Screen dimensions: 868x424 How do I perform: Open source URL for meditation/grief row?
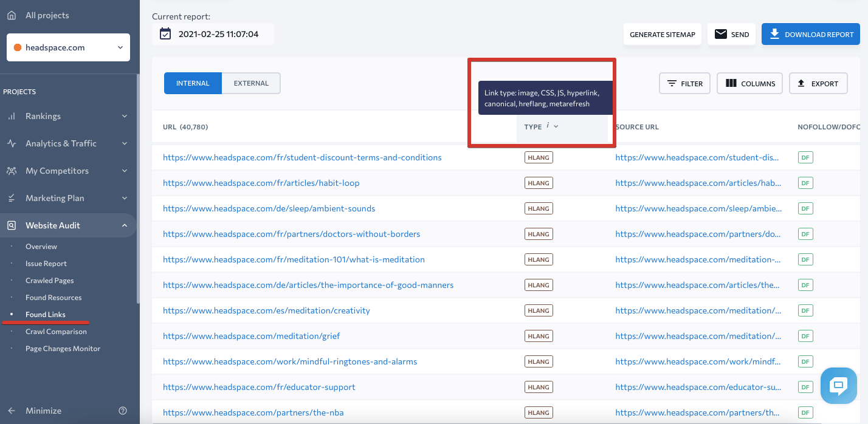tap(698, 336)
